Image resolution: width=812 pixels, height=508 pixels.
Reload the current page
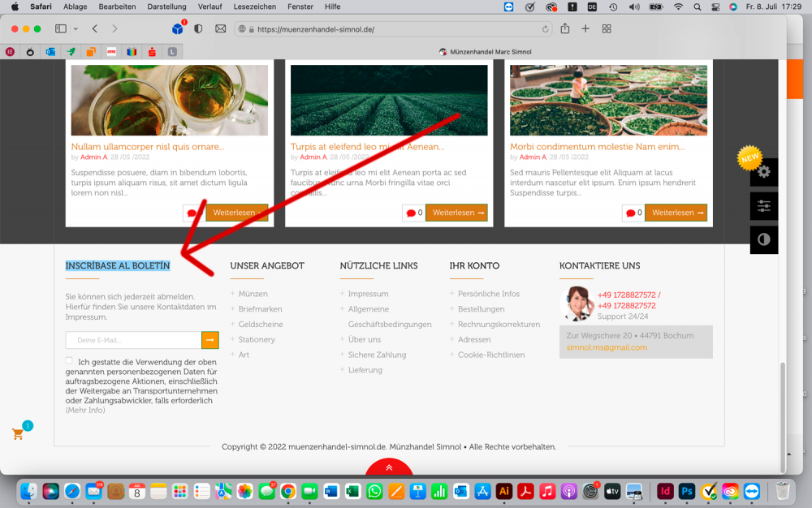[x=546, y=29]
